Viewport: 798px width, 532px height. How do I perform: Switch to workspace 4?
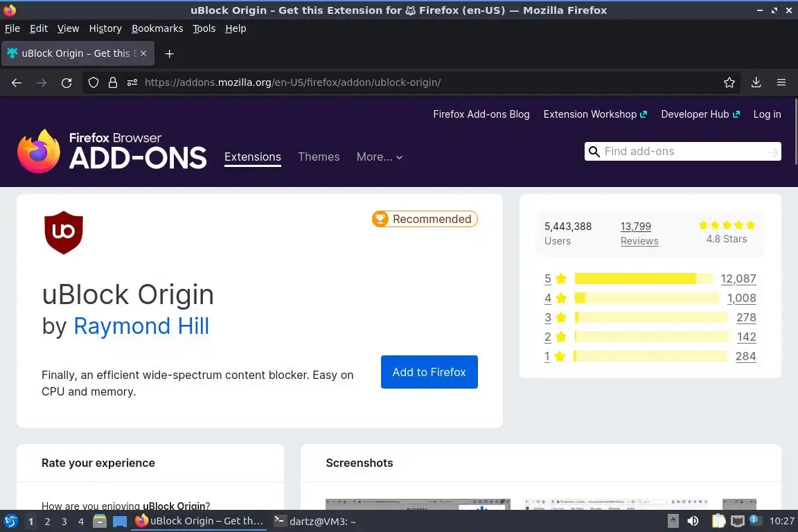click(x=81, y=522)
